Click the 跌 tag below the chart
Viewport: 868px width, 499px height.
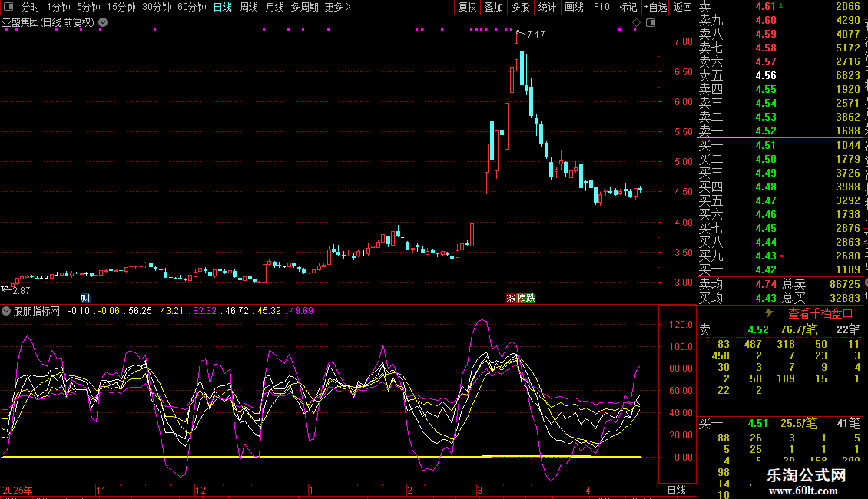(531, 298)
